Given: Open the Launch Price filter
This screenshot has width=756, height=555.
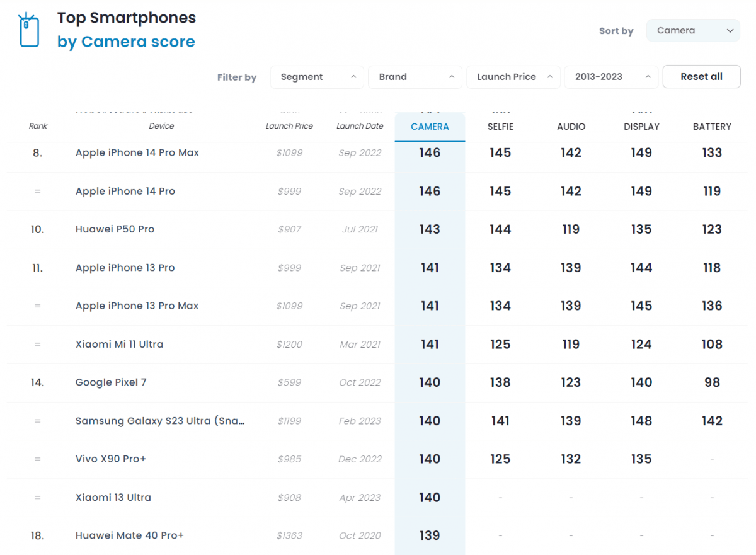Looking at the screenshot, I should (513, 77).
